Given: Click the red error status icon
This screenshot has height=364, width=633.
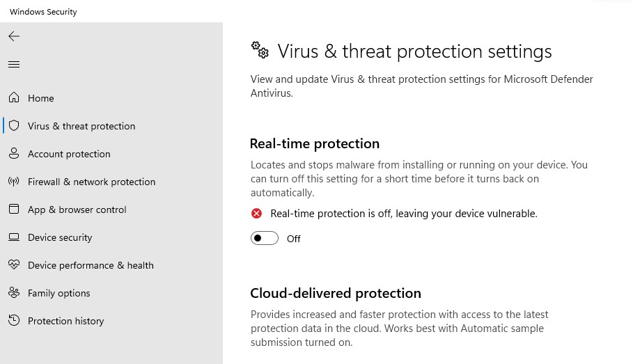Looking at the screenshot, I should 257,214.
